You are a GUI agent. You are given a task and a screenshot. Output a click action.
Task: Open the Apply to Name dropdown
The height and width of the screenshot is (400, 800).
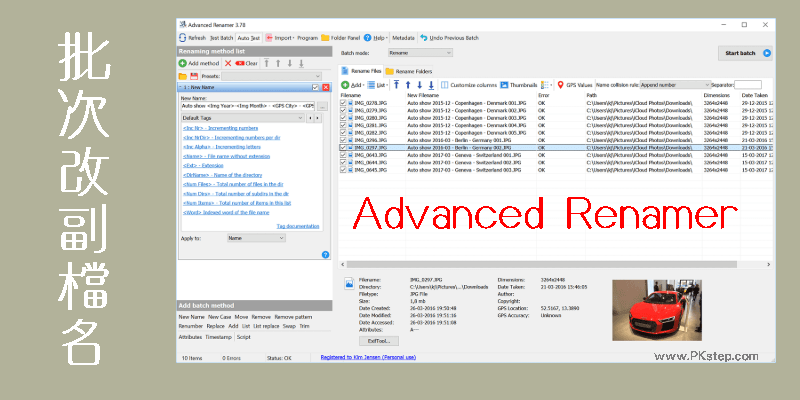click(x=256, y=238)
